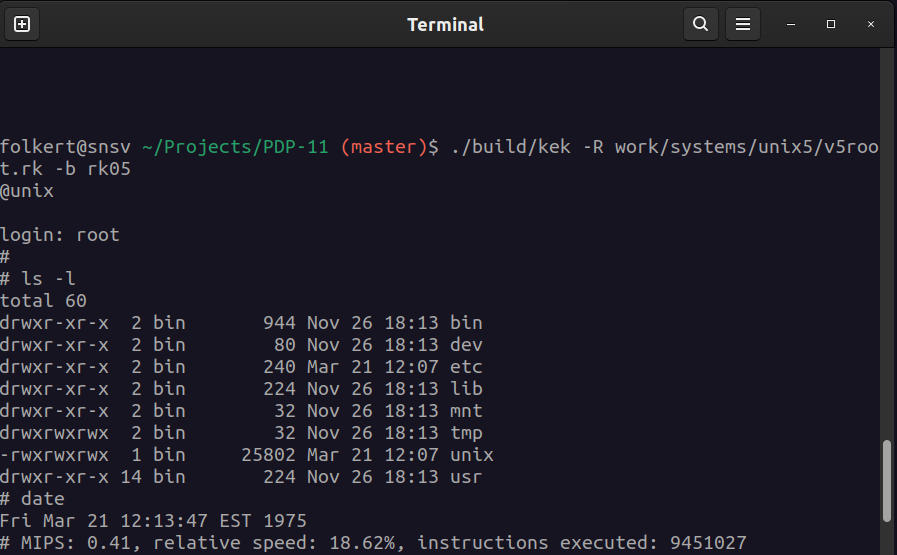Open the hamburger menu
Screen dimensions: 897x555
click(743, 24)
